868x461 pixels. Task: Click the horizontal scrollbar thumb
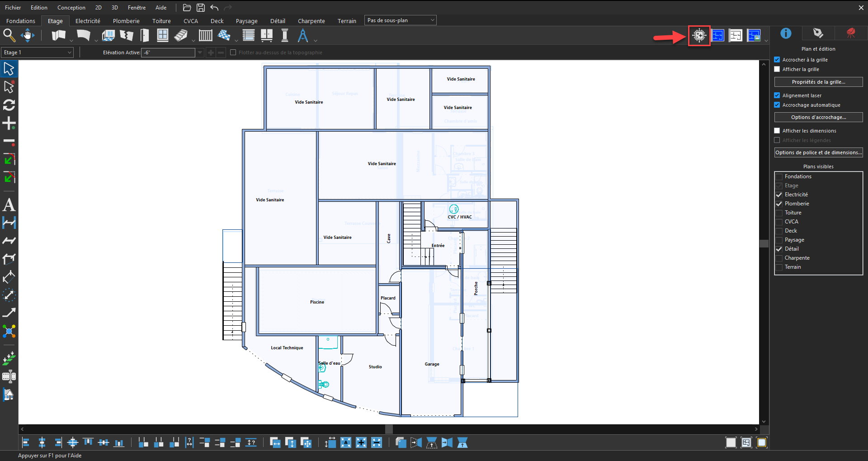(389, 429)
